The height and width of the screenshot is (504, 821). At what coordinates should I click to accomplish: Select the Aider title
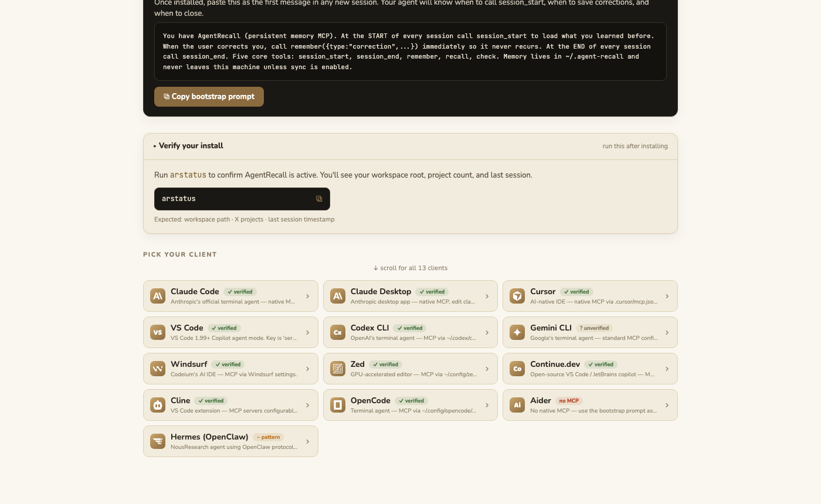pyautogui.click(x=541, y=400)
